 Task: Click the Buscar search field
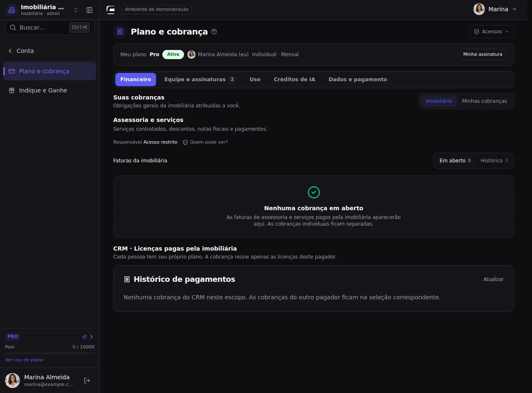(50, 27)
